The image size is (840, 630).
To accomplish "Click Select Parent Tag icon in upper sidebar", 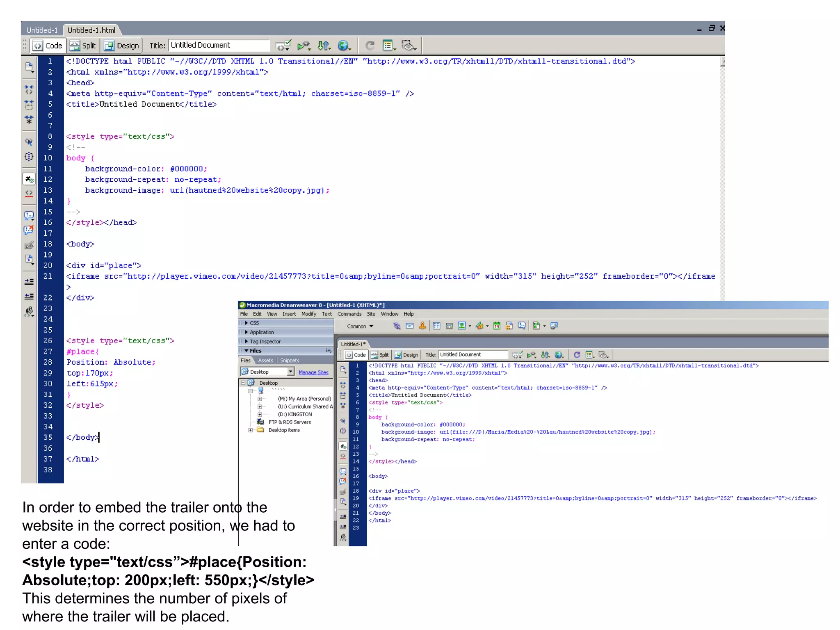I will [29, 142].
